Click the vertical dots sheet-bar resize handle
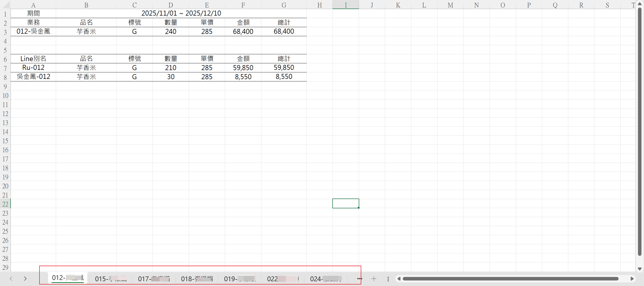This screenshot has width=644, height=286. pyautogui.click(x=388, y=279)
